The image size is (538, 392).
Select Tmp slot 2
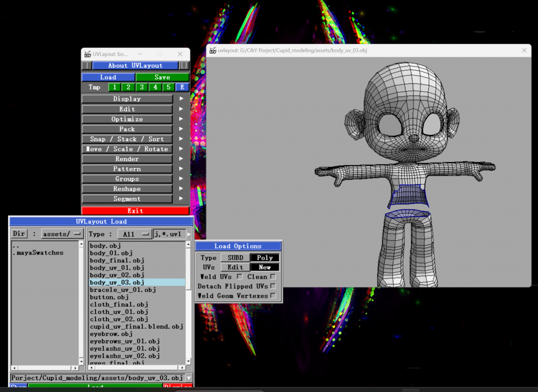point(128,87)
